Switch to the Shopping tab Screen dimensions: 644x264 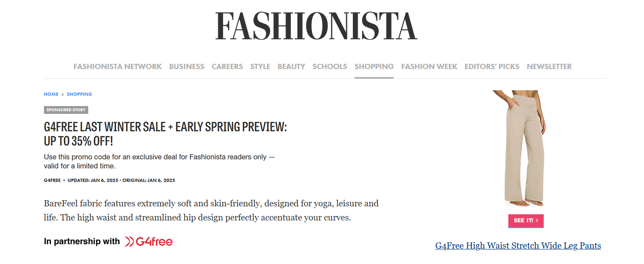[x=374, y=66]
